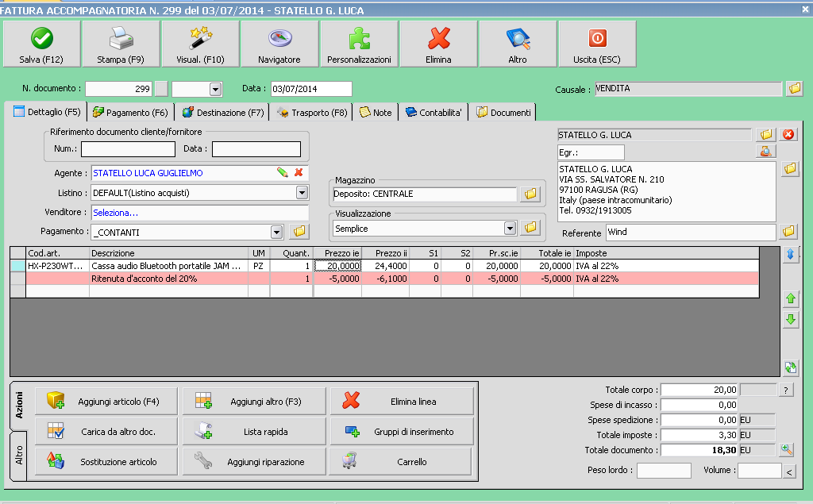This screenshot has height=504, width=813.
Task: Click the pencil icon to edit Agente
Action: pos(282,173)
